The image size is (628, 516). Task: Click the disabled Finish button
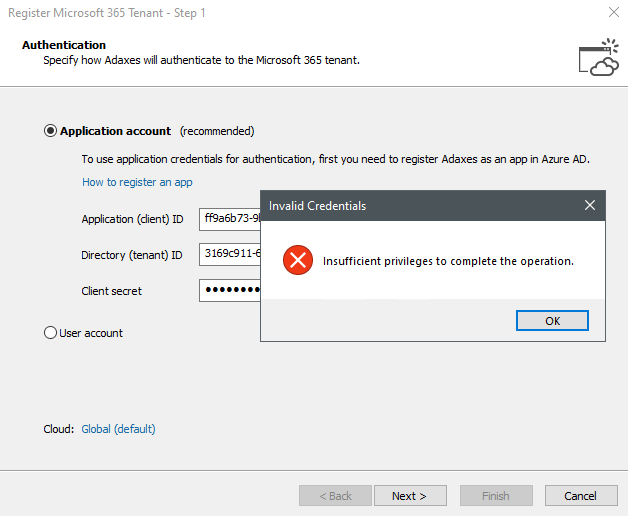pyautogui.click(x=496, y=496)
